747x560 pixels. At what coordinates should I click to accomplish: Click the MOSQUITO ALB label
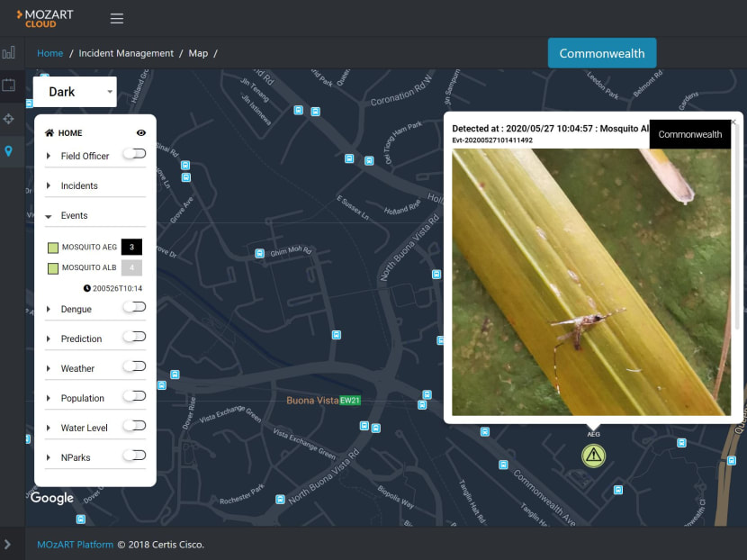pos(89,267)
